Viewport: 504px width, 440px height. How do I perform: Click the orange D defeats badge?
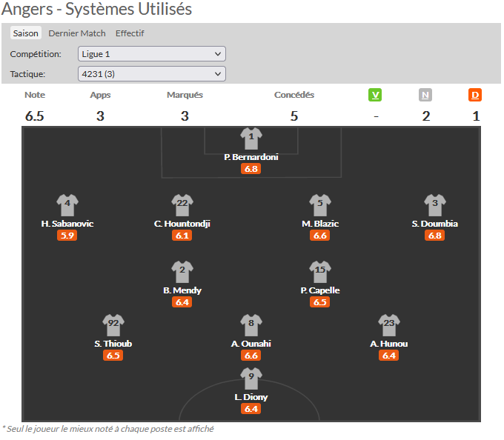pyautogui.click(x=475, y=95)
